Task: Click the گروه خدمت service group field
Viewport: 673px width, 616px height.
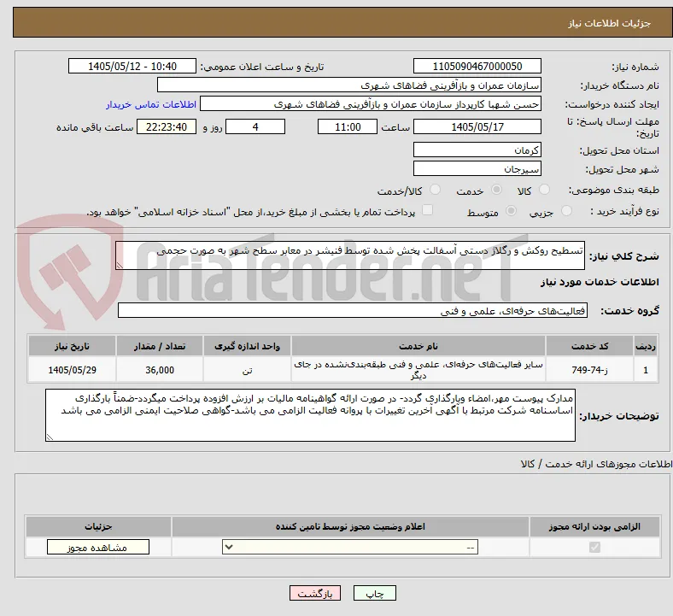Action: click(x=353, y=310)
